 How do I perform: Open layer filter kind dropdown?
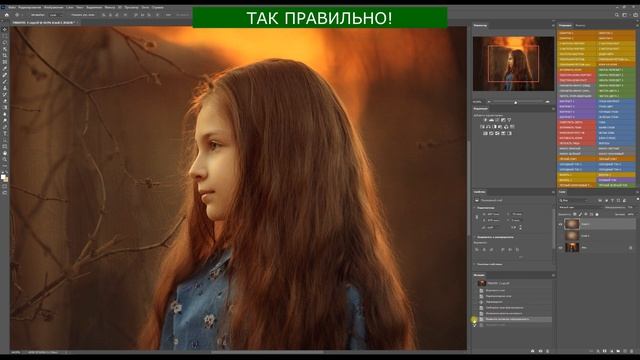coord(575,200)
